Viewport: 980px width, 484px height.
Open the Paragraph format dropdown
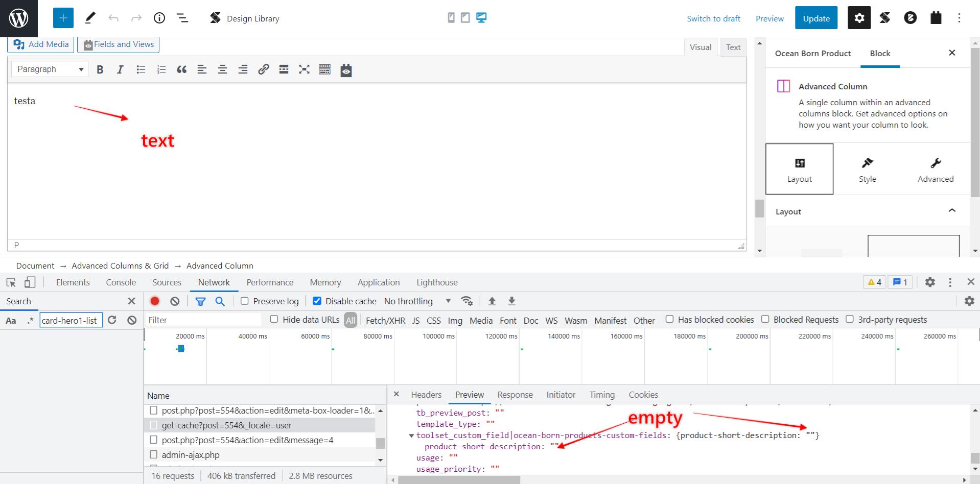50,69
